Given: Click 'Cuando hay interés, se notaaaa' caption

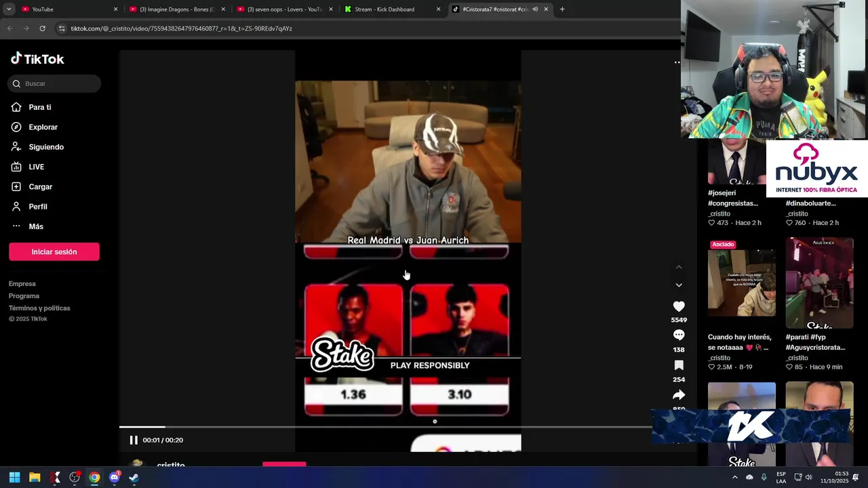Looking at the screenshot, I should [x=740, y=342].
